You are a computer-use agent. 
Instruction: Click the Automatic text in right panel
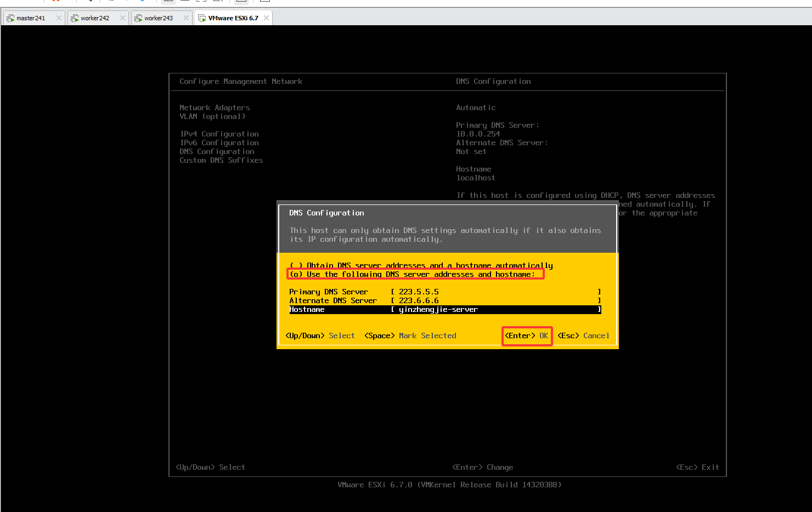476,107
